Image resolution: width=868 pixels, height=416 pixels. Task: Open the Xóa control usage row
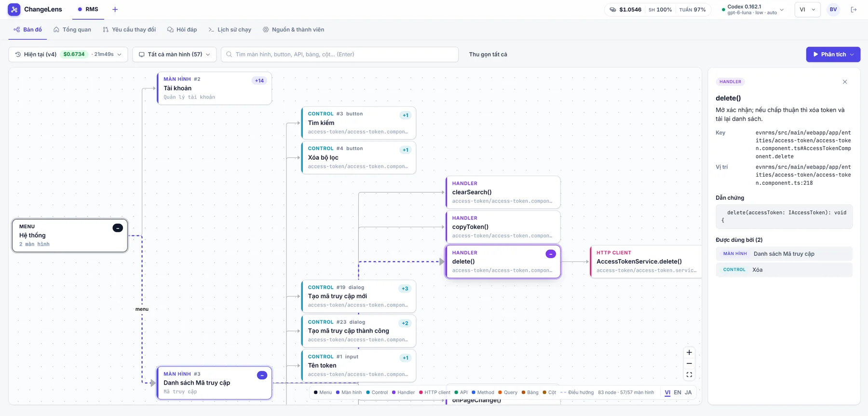(x=784, y=270)
